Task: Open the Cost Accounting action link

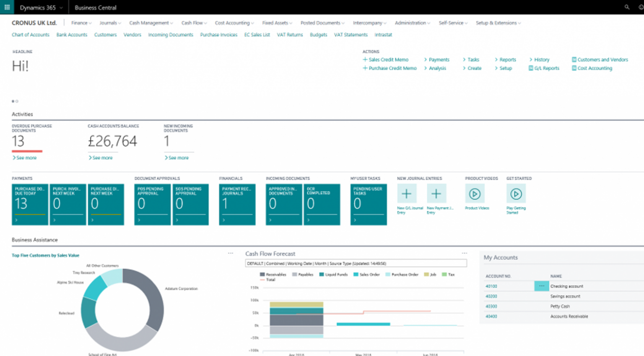Action: (x=592, y=68)
